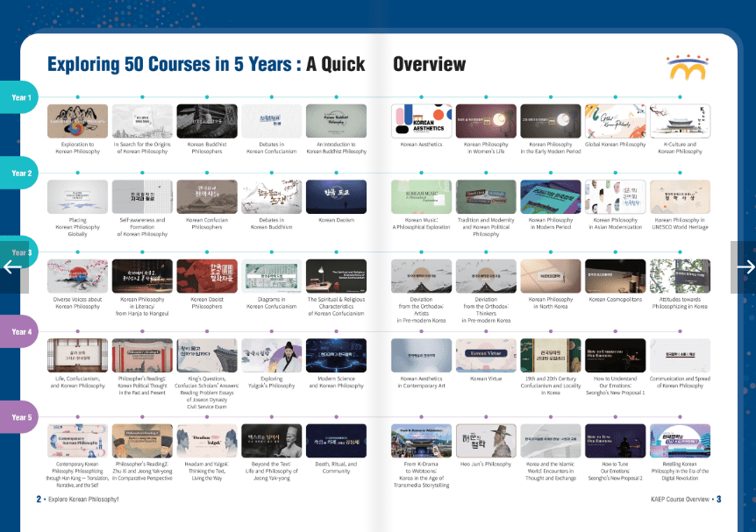The image size is (756, 532).
Task: Open Tradition and Modernity course thumbnail
Action: tap(486, 196)
